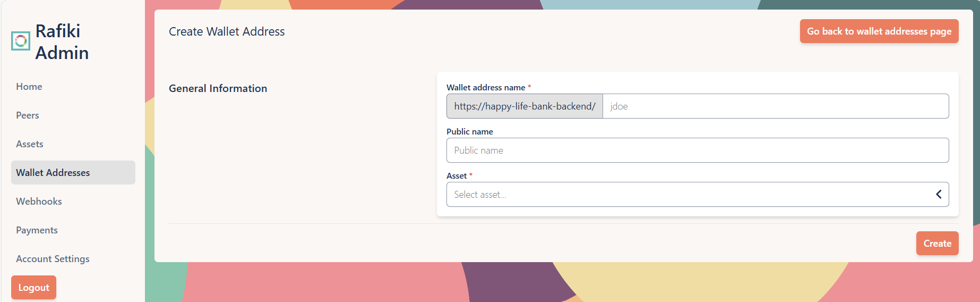Go to the Home page
The width and height of the screenshot is (980, 302).
pyautogui.click(x=29, y=87)
